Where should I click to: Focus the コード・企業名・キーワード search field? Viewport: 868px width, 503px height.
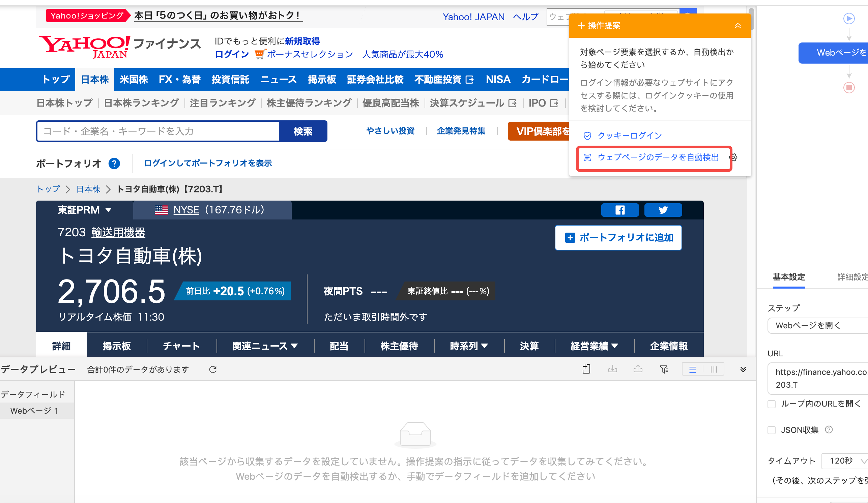click(x=158, y=131)
